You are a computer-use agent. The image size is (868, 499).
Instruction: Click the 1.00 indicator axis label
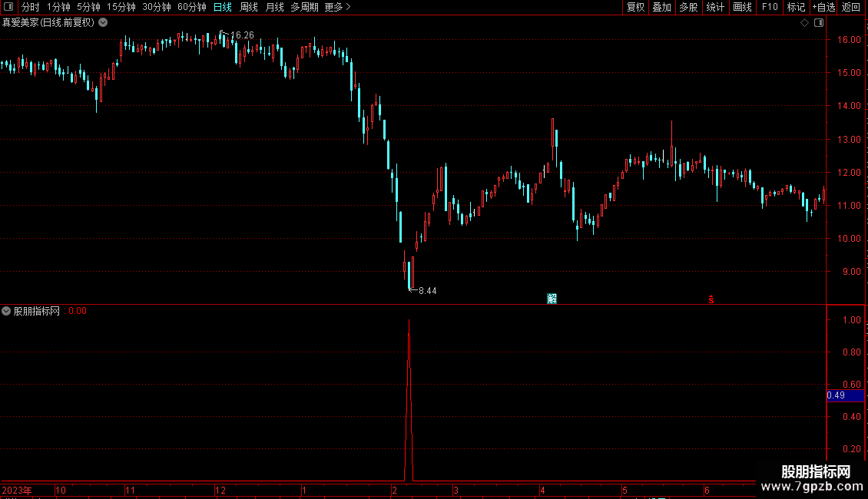point(851,320)
